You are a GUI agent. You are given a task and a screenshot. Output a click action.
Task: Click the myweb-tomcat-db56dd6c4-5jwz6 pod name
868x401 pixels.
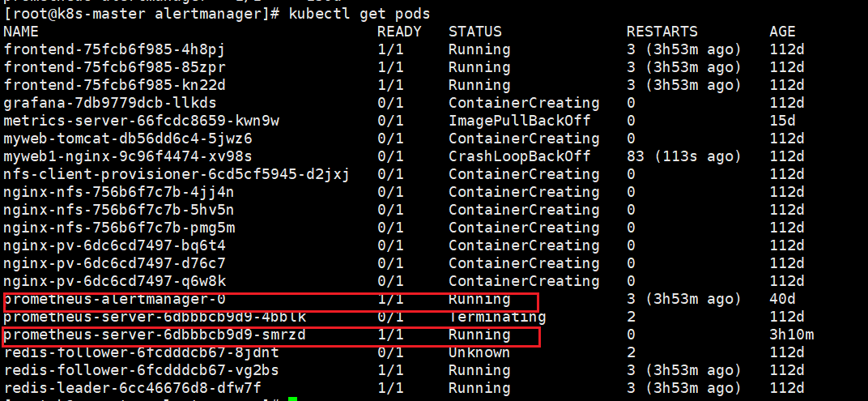[128, 139]
